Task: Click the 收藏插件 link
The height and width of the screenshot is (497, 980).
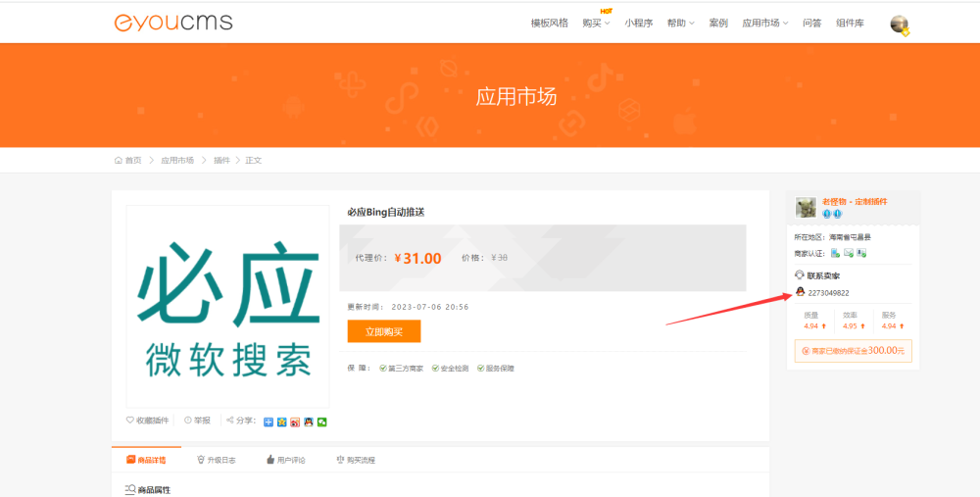Action: coord(153,421)
